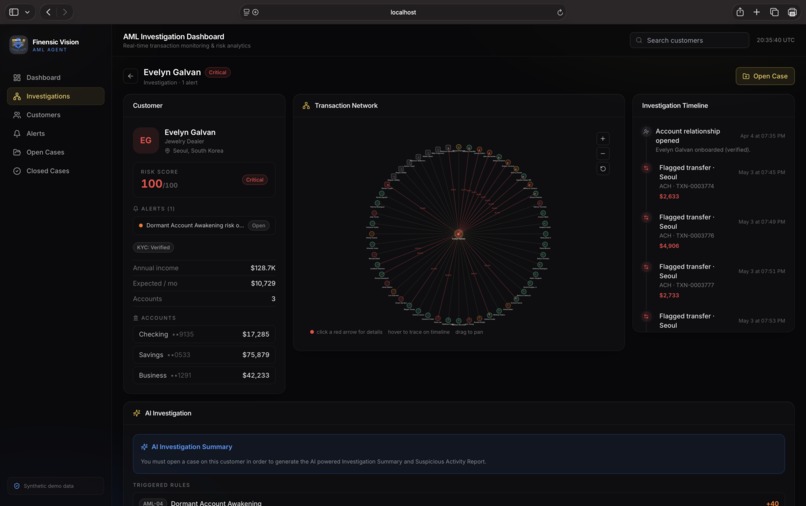Click the Expected / mo value $10,729
Screen dimensions: 806x506
263,283
